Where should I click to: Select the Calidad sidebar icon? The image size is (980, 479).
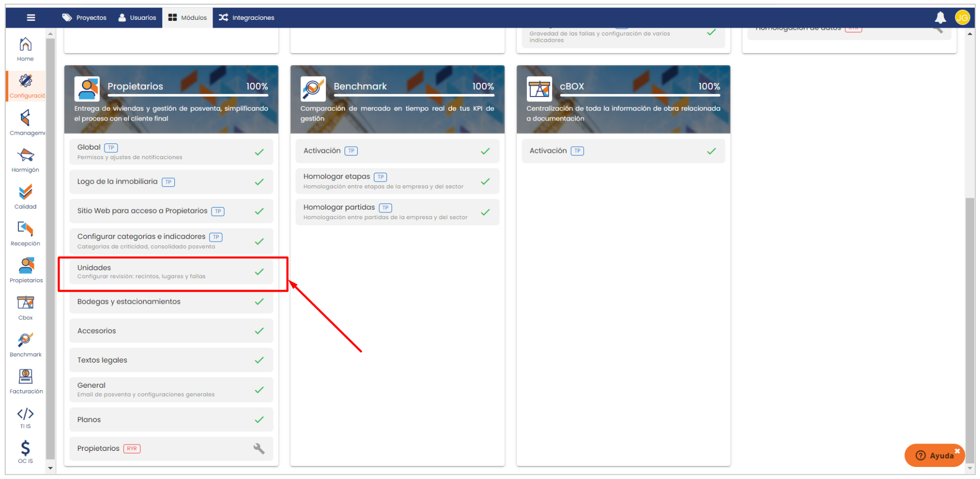click(x=25, y=197)
